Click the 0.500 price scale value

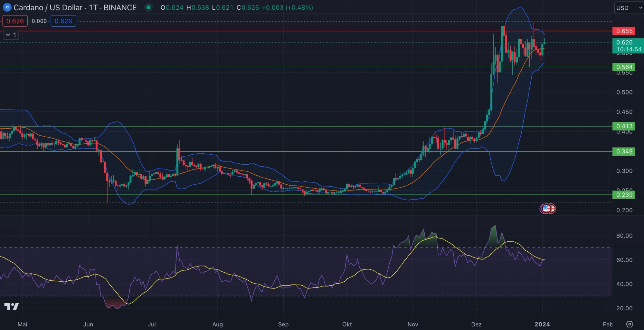(624, 92)
